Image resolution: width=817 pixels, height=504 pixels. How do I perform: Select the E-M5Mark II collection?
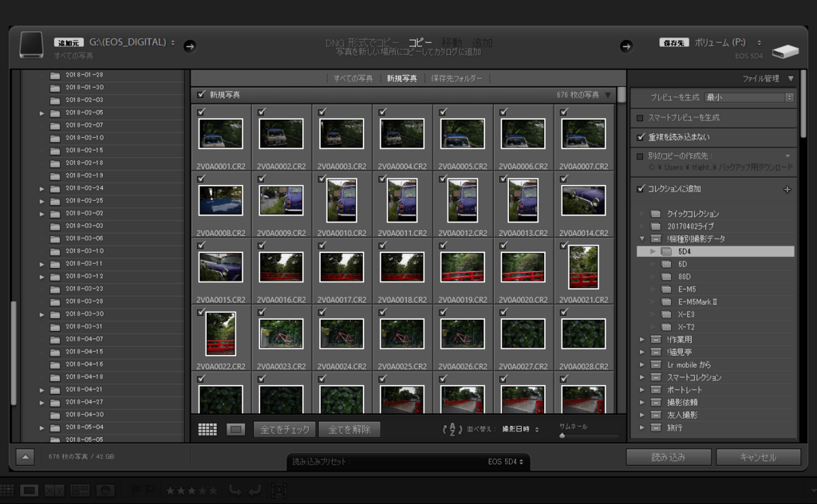[697, 302]
